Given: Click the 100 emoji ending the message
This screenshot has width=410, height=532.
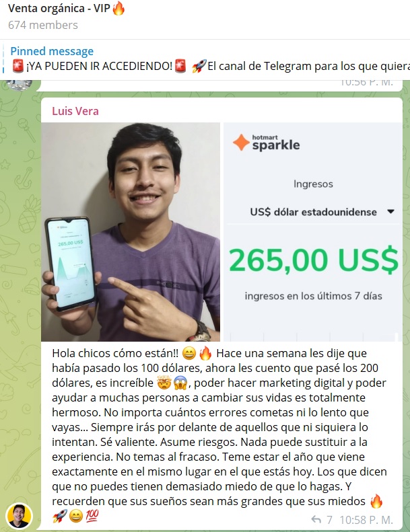Looking at the screenshot, I should tap(92, 516).
